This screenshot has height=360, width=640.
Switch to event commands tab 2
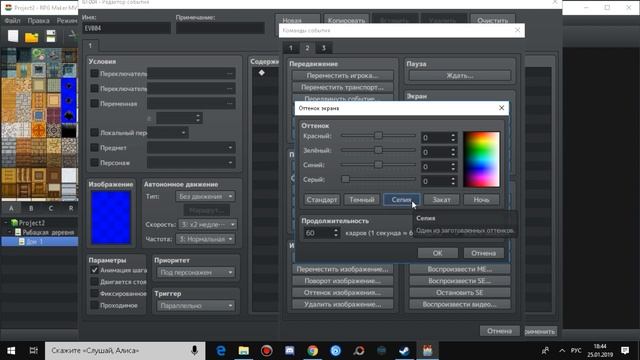coord(307,48)
